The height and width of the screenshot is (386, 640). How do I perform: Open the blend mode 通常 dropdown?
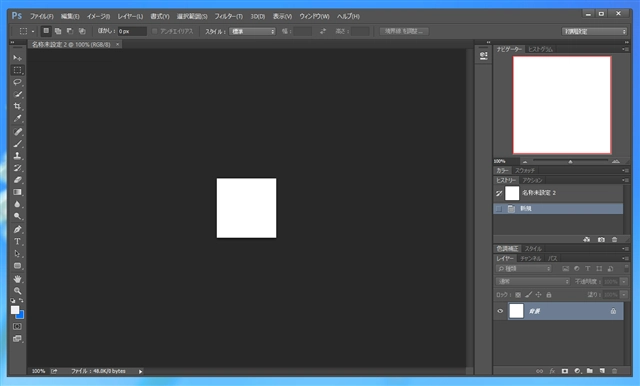(533, 282)
